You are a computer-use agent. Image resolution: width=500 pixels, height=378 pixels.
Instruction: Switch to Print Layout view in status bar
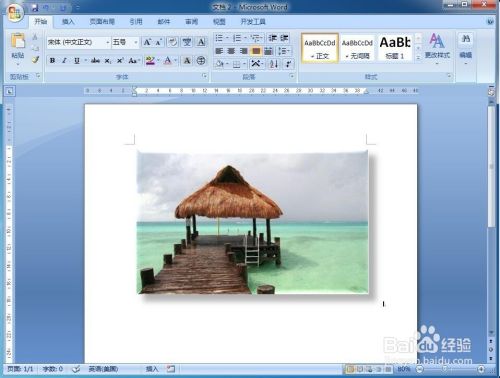(x=350, y=369)
